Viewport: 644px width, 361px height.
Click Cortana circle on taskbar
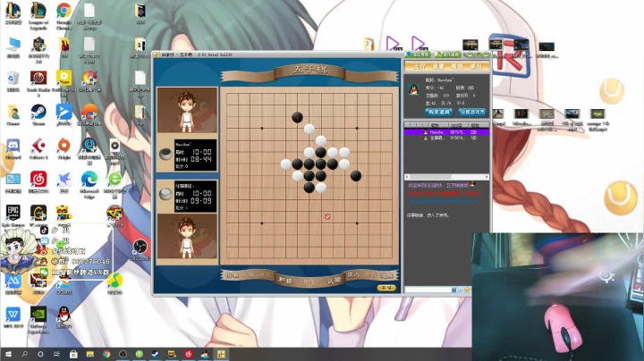click(40, 354)
